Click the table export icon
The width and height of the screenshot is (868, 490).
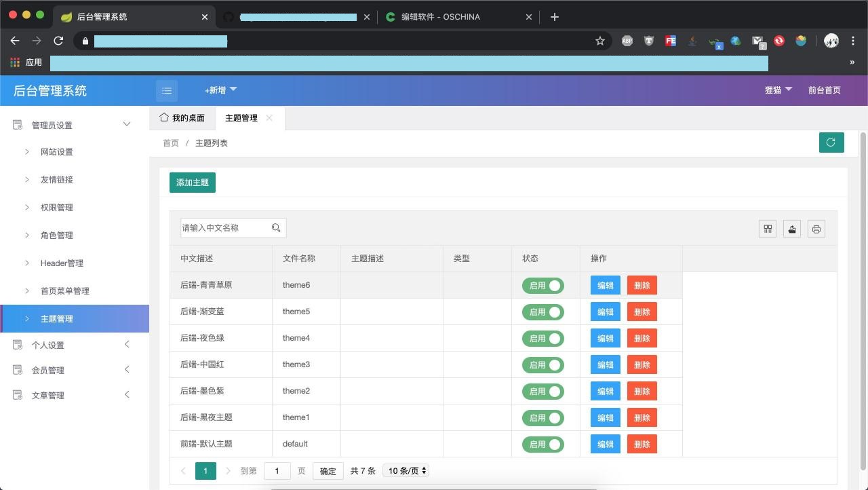point(792,229)
